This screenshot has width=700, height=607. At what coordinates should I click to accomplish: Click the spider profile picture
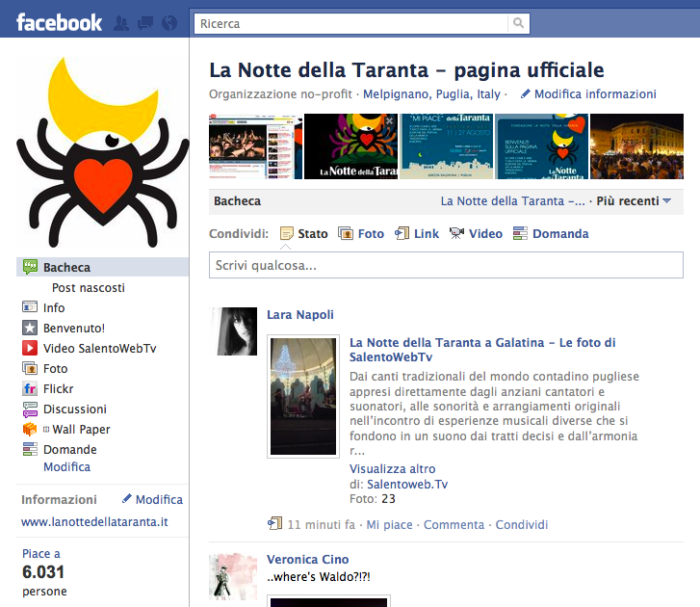(103, 152)
